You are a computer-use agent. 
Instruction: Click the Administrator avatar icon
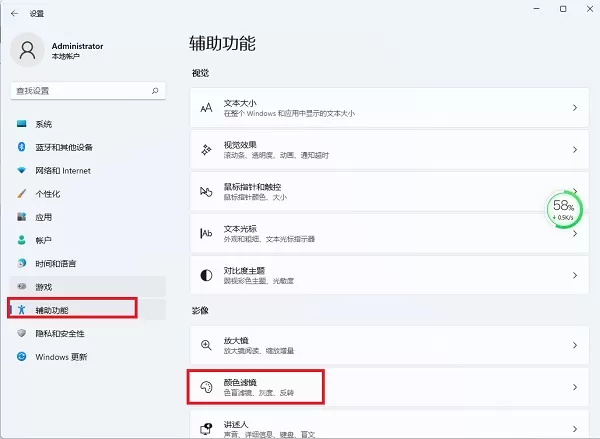pyautogui.click(x=27, y=50)
